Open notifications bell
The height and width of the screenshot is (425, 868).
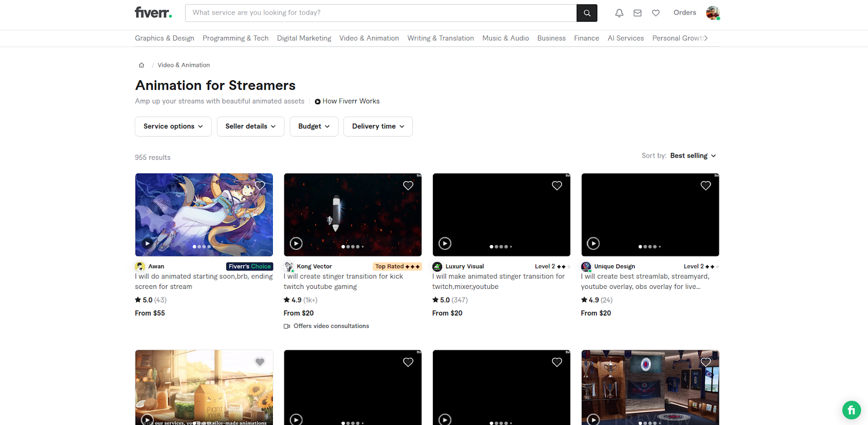[x=619, y=13]
